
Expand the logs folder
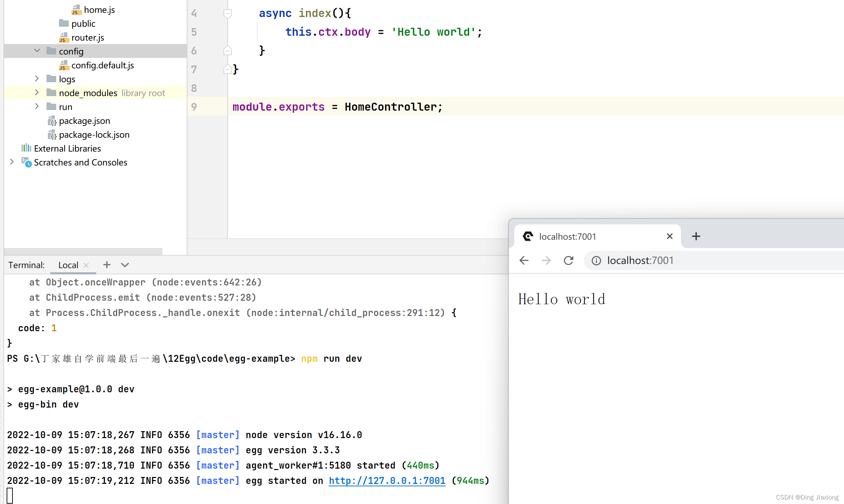click(x=37, y=79)
